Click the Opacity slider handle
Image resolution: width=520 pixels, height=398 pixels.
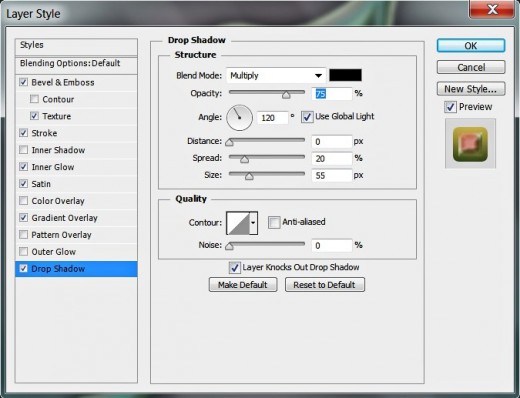point(286,95)
